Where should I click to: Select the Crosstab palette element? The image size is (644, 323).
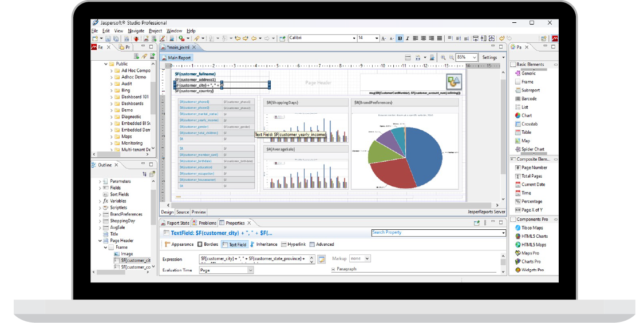coord(526,124)
